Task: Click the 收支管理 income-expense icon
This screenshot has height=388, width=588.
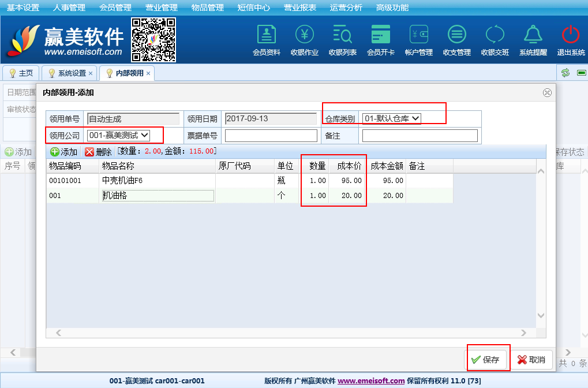Action: (457, 35)
